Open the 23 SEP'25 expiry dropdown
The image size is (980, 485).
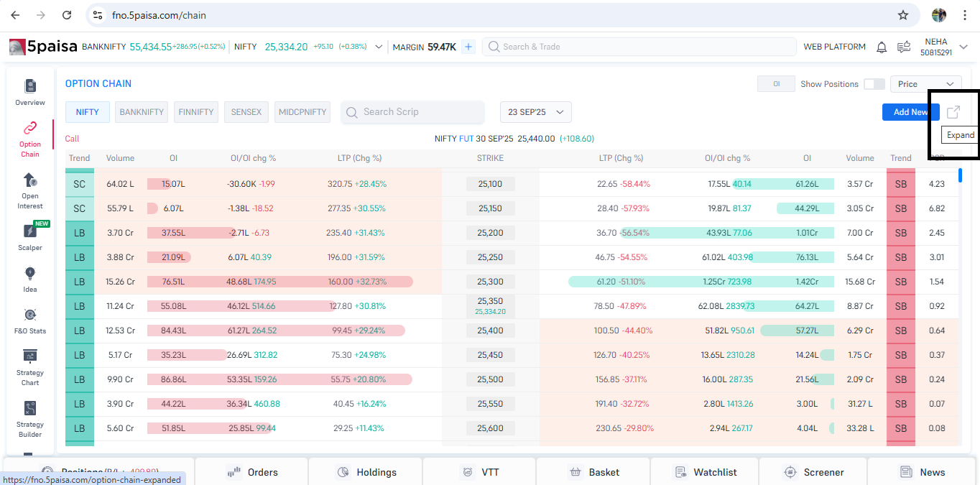[536, 112]
